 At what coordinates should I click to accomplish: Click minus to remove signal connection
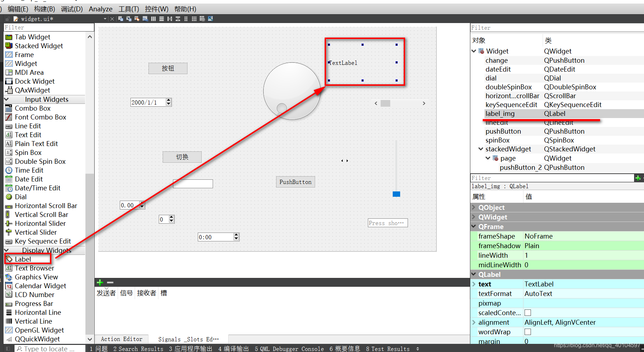tap(110, 283)
